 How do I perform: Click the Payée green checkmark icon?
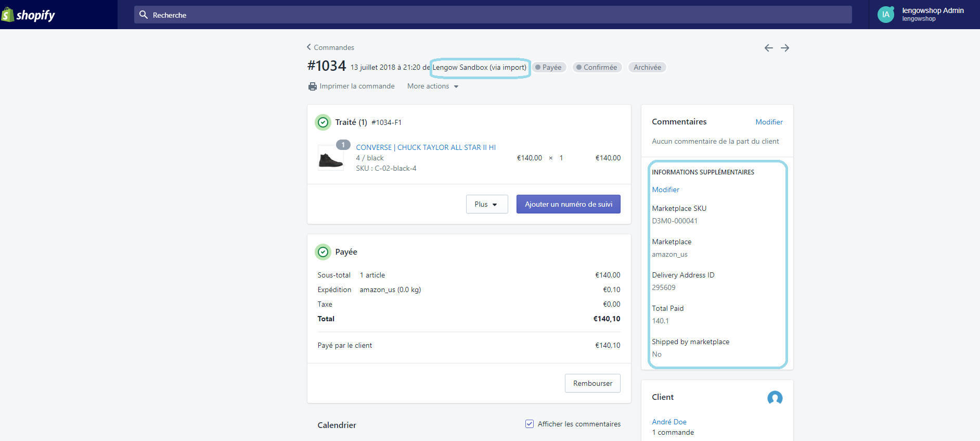pos(323,252)
